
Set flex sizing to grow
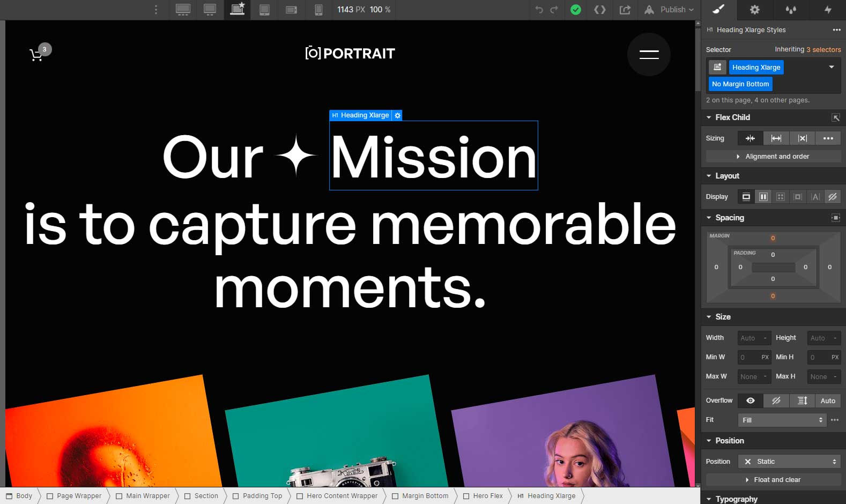pyautogui.click(x=776, y=138)
